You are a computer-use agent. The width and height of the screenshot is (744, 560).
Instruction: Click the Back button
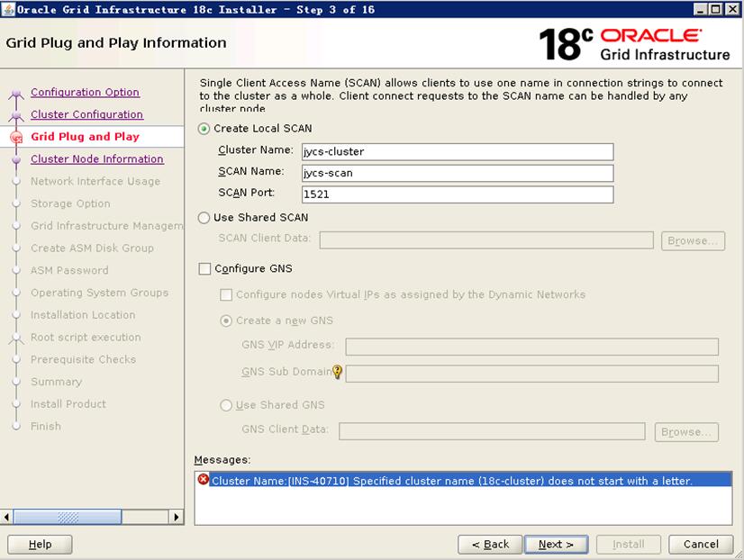pyautogui.click(x=490, y=545)
